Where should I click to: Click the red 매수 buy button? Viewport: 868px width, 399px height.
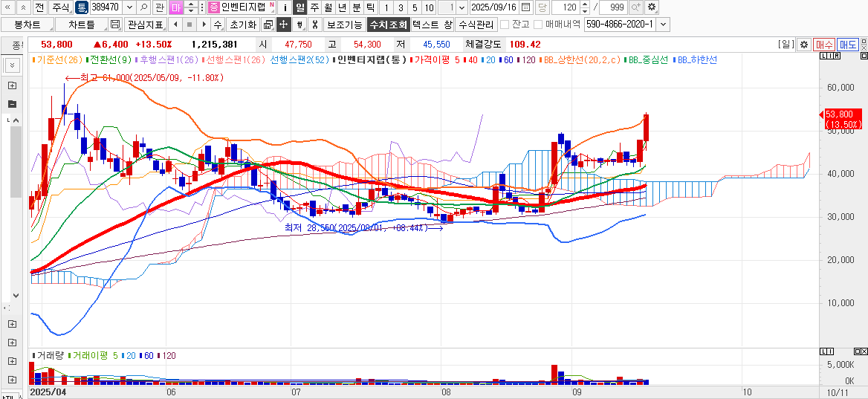point(823,45)
